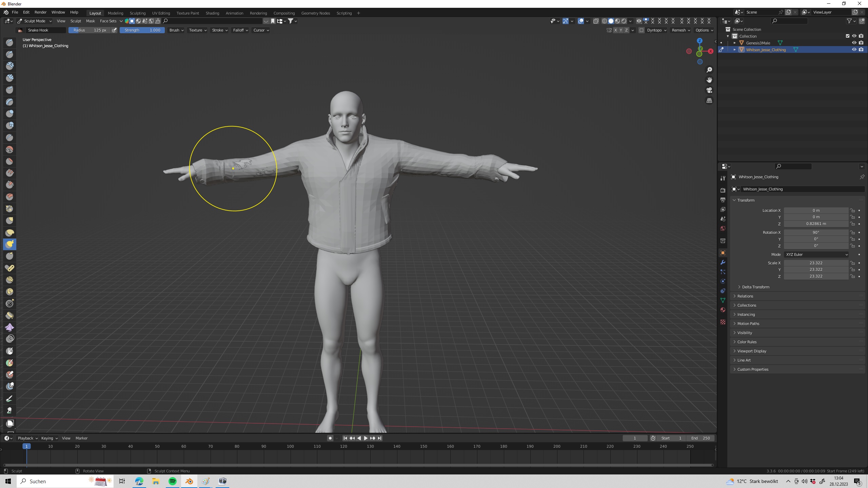This screenshot has height=488, width=868.
Task: Switch to the Shading workspace tab
Action: tap(212, 13)
